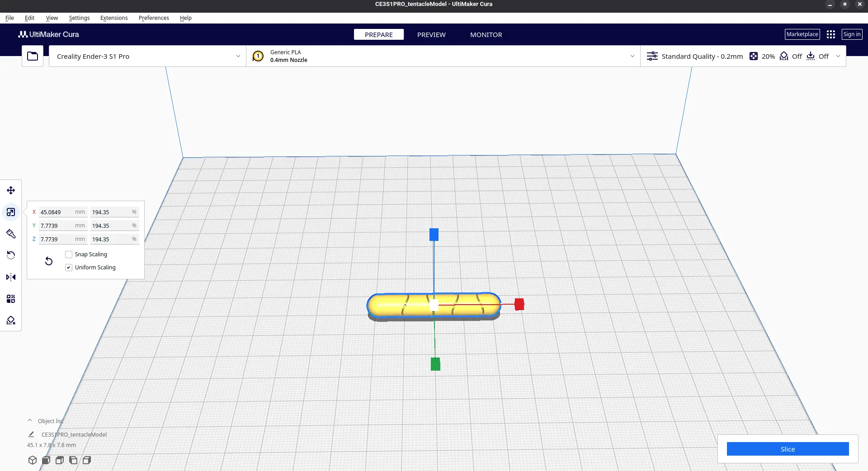Reset the scaling transformation

(48, 261)
